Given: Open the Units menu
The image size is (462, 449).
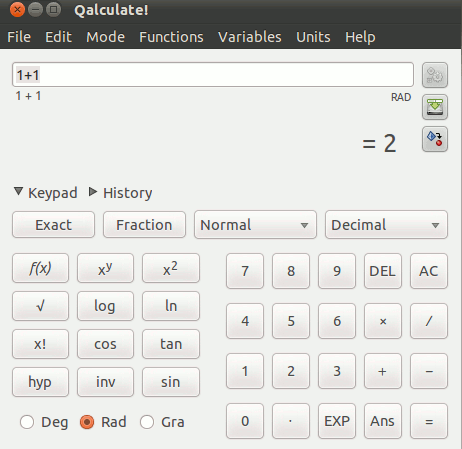Looking at the screenshot, I should 313,37.
